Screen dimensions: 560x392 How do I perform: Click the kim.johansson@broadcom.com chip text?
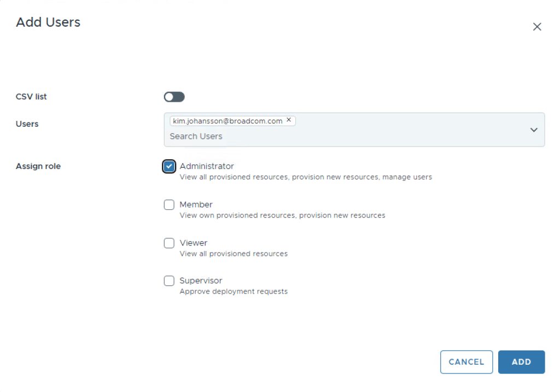pos(227,121)
